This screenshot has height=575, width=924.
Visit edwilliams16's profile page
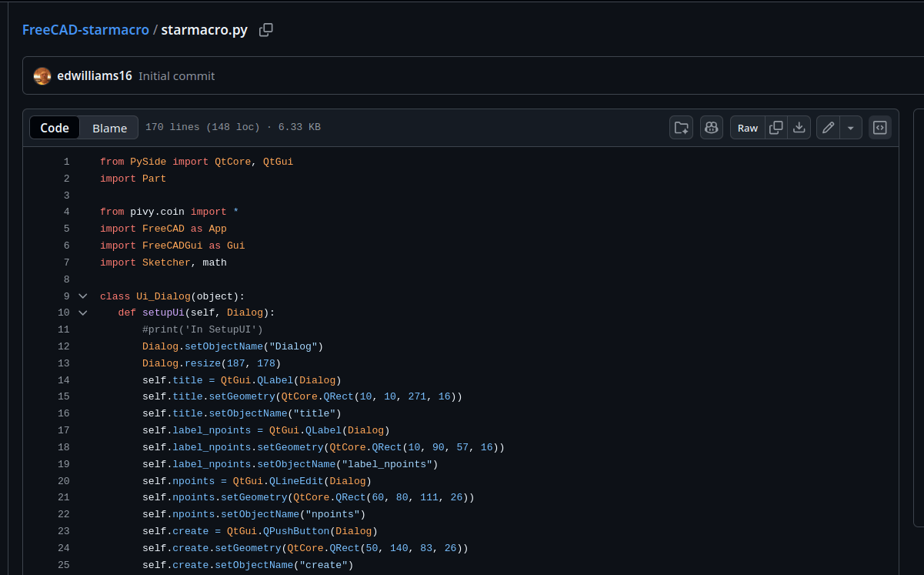[94, 75]
